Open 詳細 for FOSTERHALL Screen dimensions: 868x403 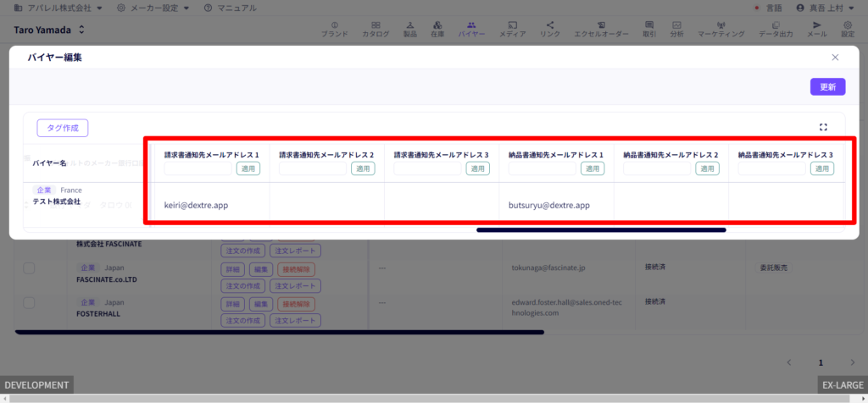[232, 304]
